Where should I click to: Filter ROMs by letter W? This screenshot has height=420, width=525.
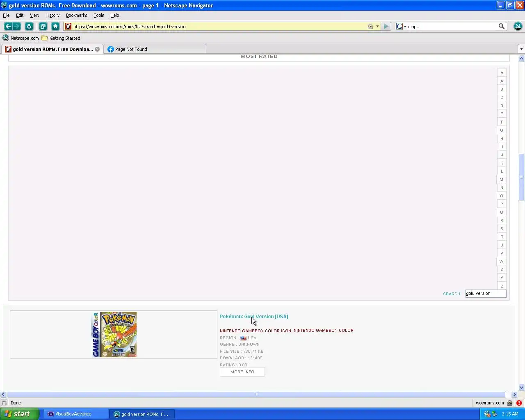click(x=502, y=261)
